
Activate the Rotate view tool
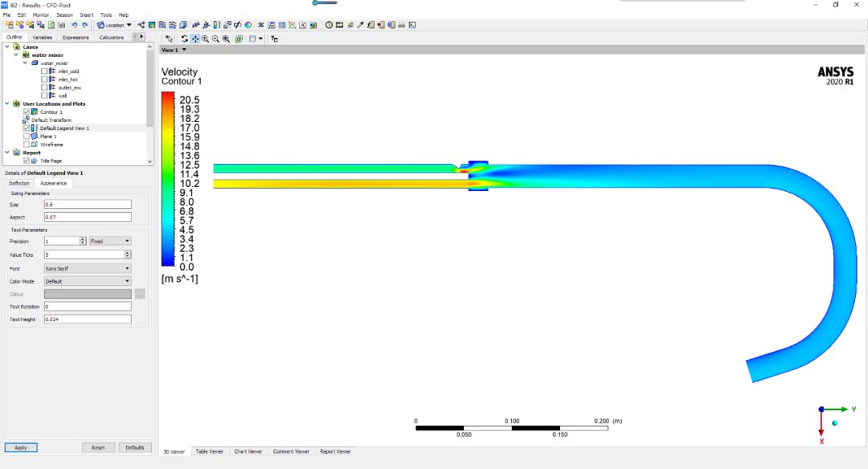pyautogui.click(x=184, y=39)
